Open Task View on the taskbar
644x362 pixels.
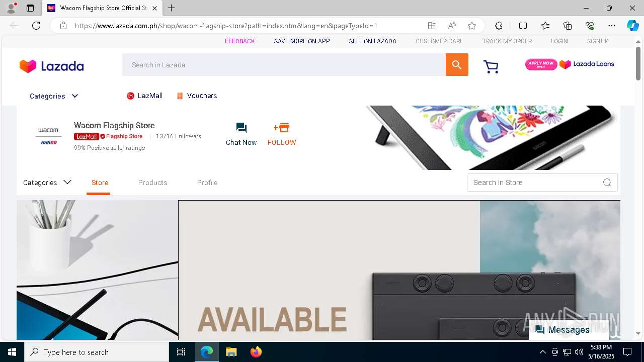pyautogui.click(x=181, y=352)
